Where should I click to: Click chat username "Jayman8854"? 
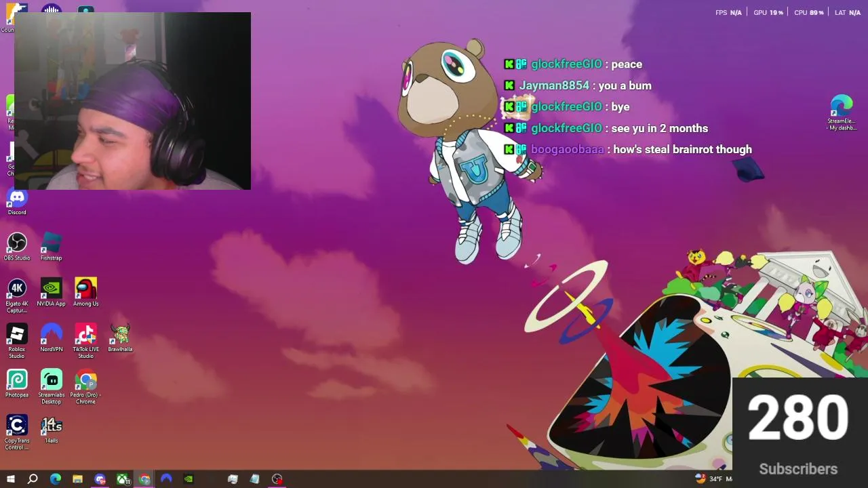[x=554, y=85]
